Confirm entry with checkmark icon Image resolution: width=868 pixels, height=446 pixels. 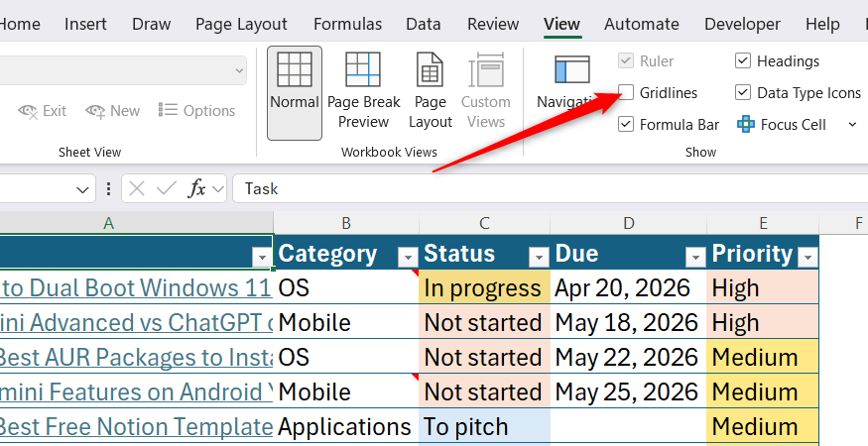167,189
